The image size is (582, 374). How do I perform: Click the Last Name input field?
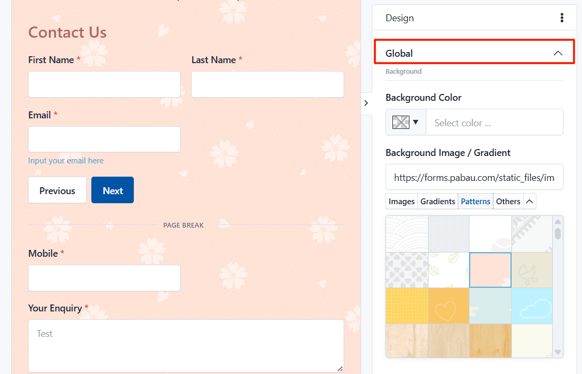(x=268, y=85)
